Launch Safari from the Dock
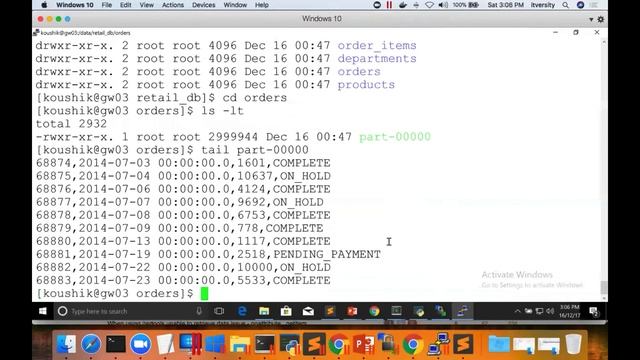This screenshot has height=360, width=640. (91, 344)
